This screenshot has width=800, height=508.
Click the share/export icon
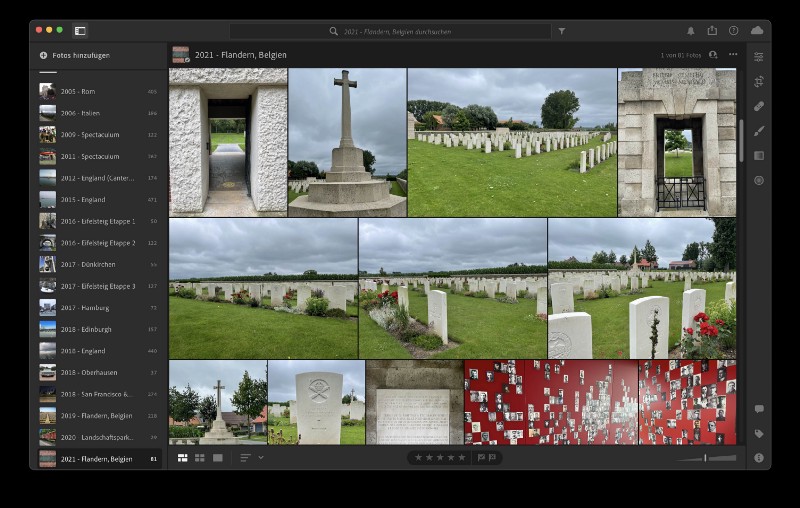[x=712, y=31]
